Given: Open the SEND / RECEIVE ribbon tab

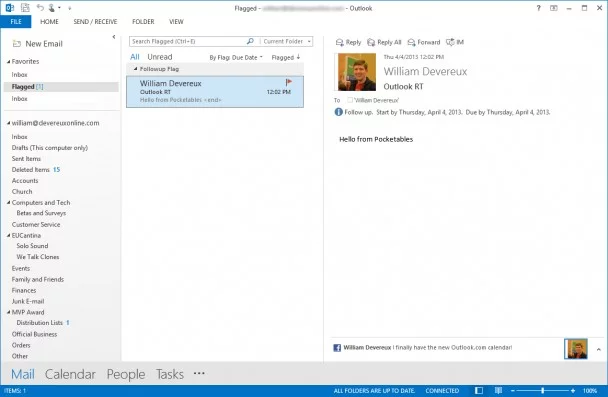Looking at the screenshot, I should (95, 22).
